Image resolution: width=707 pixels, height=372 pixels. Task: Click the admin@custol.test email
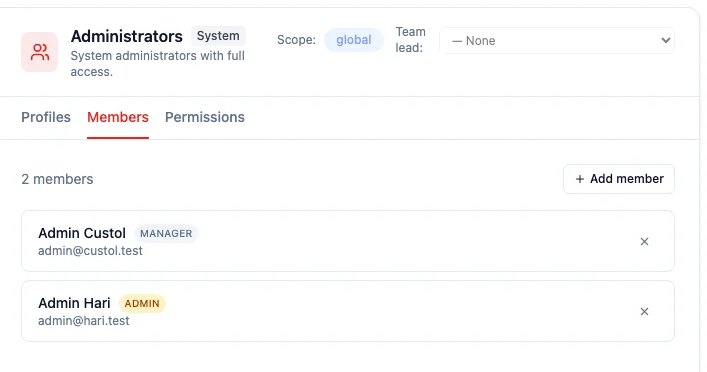pyautogui.click(x=90, y=251)
